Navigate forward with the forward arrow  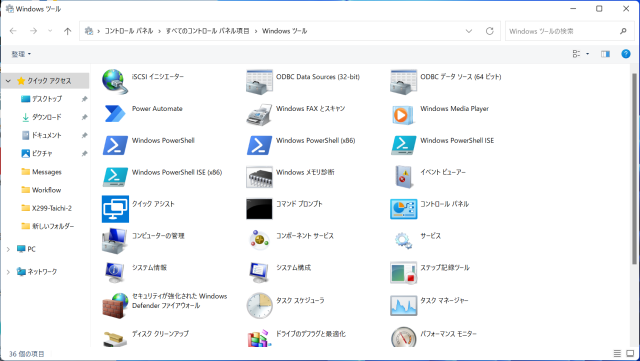click(33, 31)
